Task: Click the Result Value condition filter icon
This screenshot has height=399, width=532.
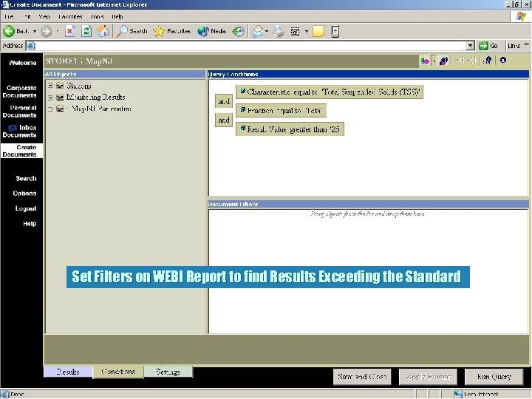Action: click(x=243, y=128)
